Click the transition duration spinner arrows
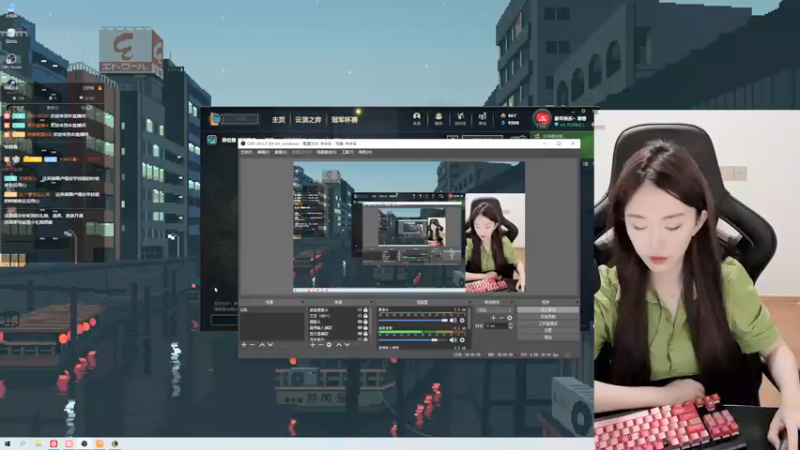 [x=510, y=326]
